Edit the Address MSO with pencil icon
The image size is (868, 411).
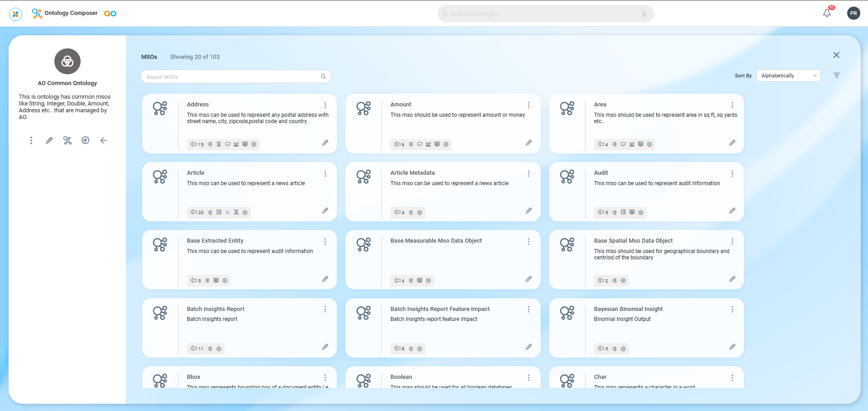[325, 143]
